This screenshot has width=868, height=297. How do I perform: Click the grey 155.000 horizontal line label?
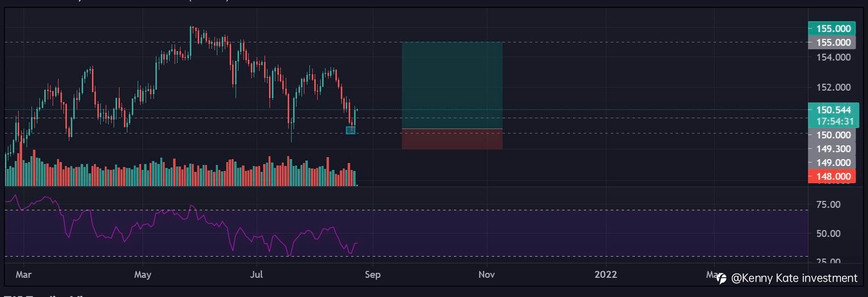(x=832, y=42)
